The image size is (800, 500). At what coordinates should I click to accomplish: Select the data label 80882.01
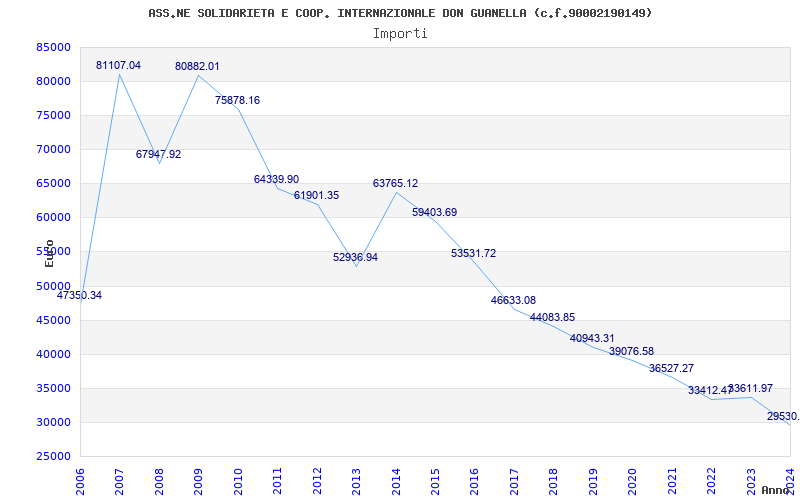197,66
